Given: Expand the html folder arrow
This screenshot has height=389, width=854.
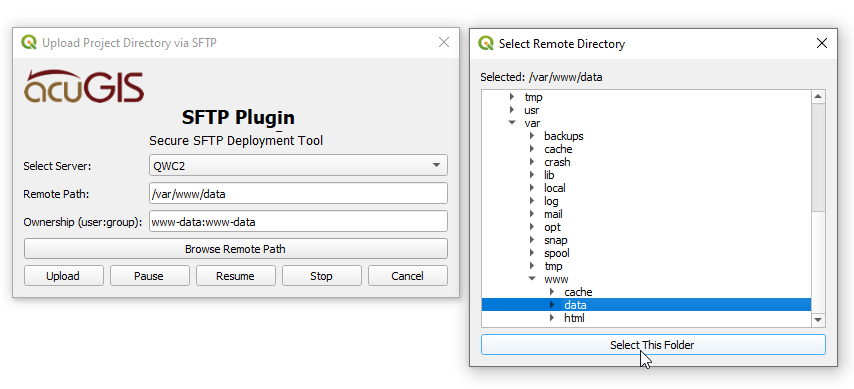Looking at the screenshot, I should tap(552, 318).
